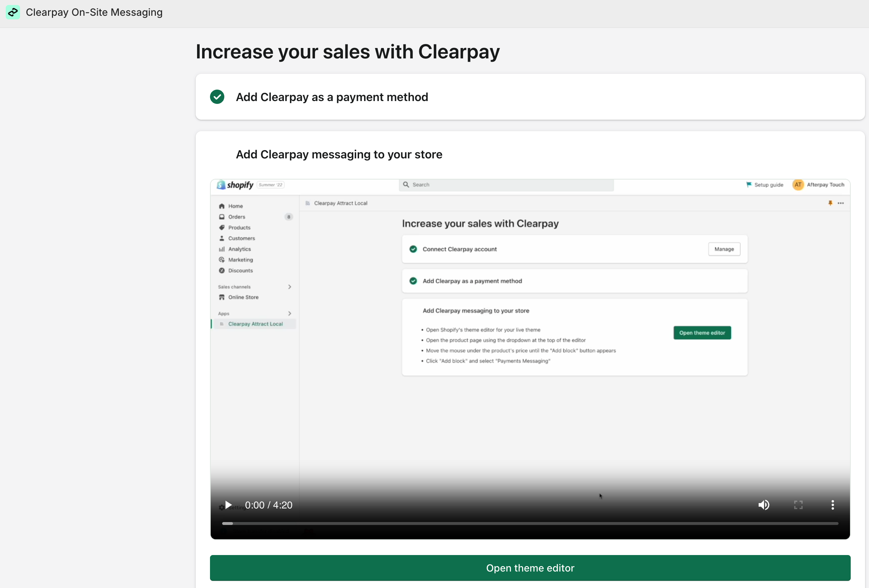Click the video progress seek bar
Image resolution: width=869 pixels, height=588 pixels.
tap(530, 524)
